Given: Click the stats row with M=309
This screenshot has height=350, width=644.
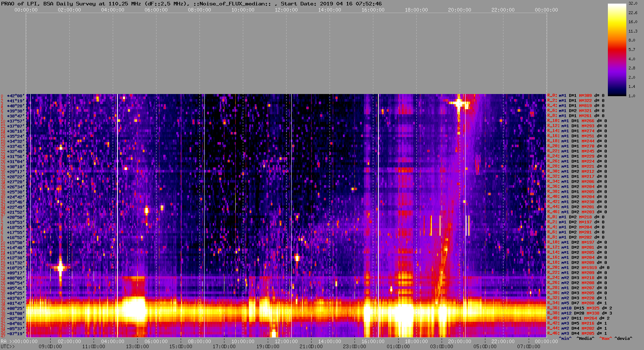Looking at the screenshot, I should coord(576,96).
